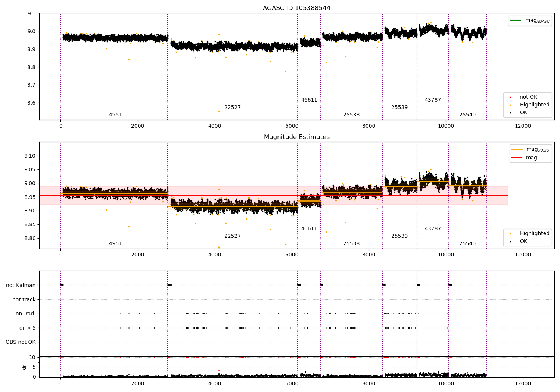Click obsid label 25540 in the top plot
This screenshot has width=560, height=392.
click(x=467, y=115)
